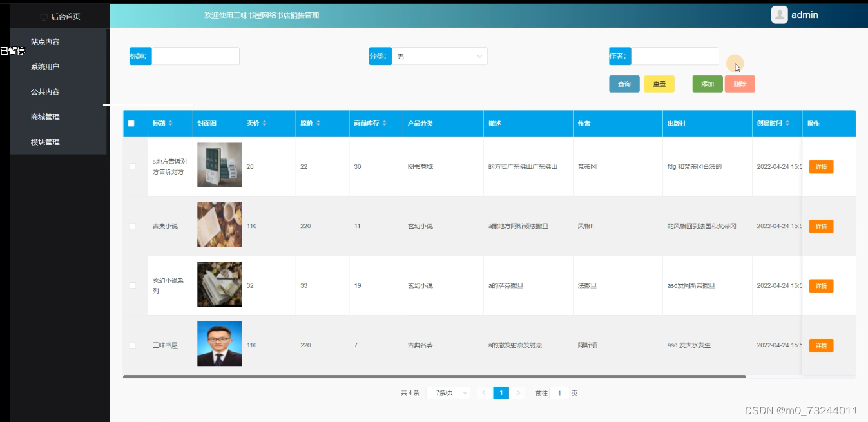Click title cell 古典小说
Image resolution: width=868 pixels, height=422 pixels.
165,226
